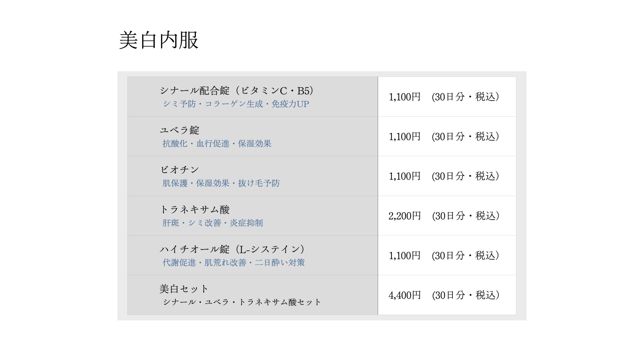Screen dimensions: 644x362
Task: Click the 2,200円 price amount
Action: (x=404, y=216)
